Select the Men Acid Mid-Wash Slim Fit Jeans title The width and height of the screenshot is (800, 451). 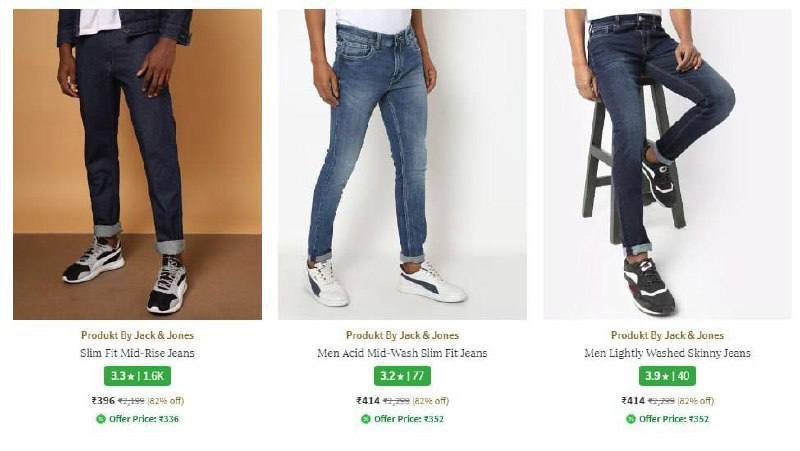pyautogui.click(x=402, y=353)
